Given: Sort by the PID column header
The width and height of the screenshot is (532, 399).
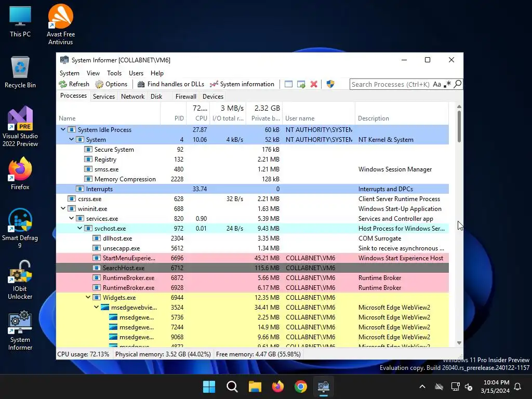Looking at the screenshot, I should tap(174, 113).
